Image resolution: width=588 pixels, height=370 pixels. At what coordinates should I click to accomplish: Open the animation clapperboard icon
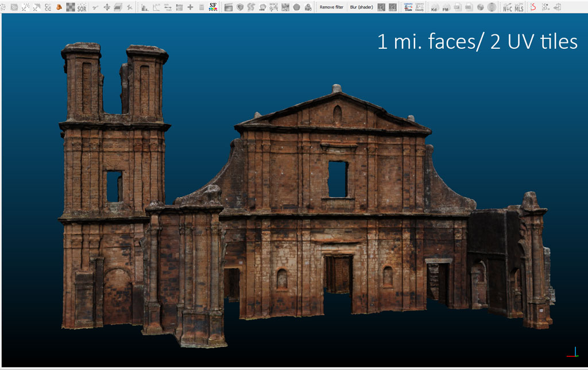229,7
